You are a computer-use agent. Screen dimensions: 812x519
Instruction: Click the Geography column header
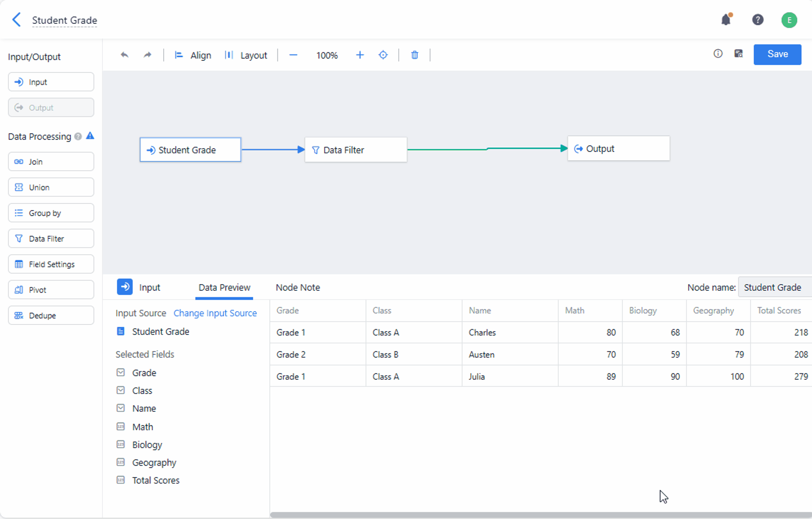pos(719,310)
